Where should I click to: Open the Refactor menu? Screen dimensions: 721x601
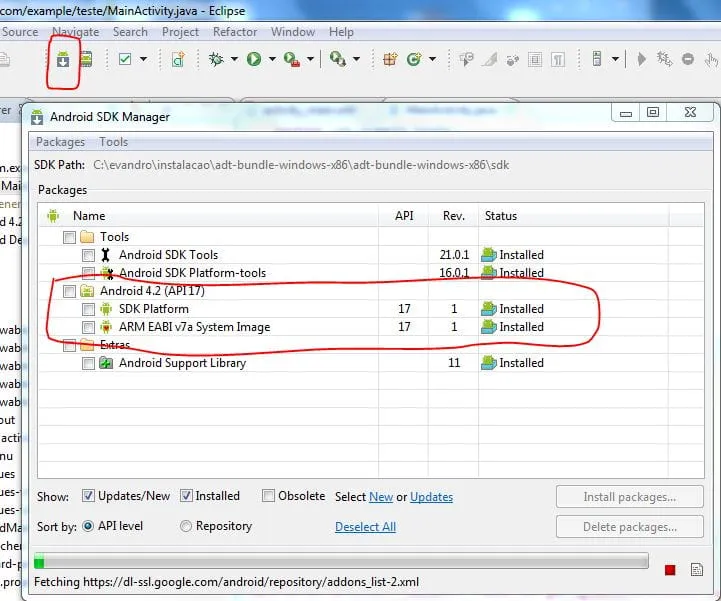pos(235,32)
